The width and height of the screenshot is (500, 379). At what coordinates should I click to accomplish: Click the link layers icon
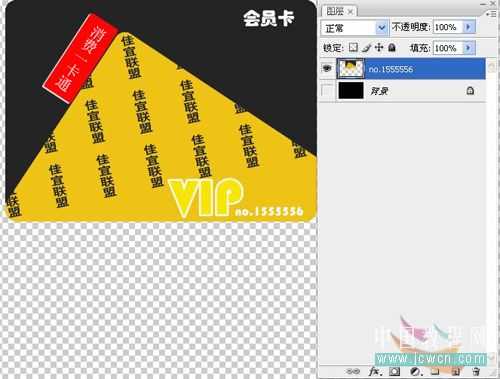tap(353, 371)
